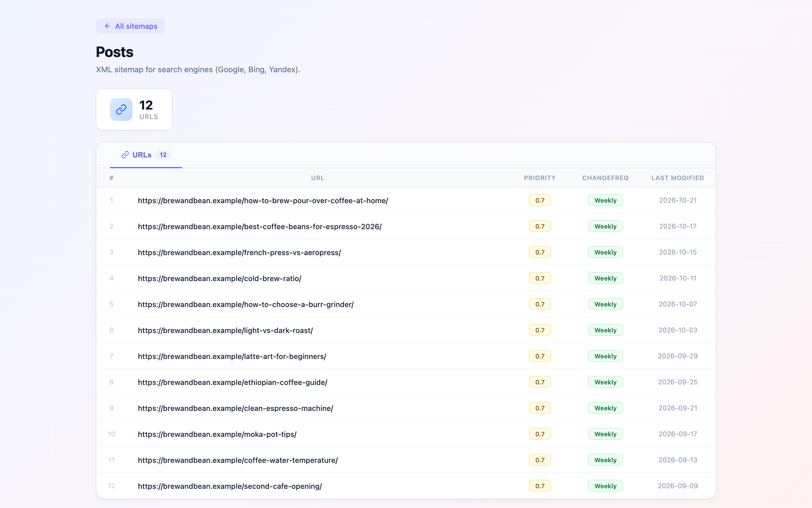Open the light-vs-dark-roast URL
The width and height of the screenshot is (812, 508).
225,330
